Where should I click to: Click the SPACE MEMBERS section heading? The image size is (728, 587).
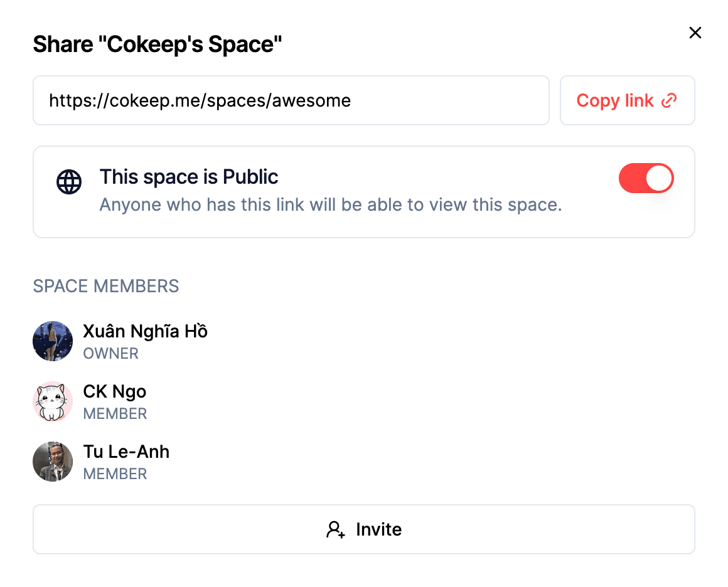point(105,286)
